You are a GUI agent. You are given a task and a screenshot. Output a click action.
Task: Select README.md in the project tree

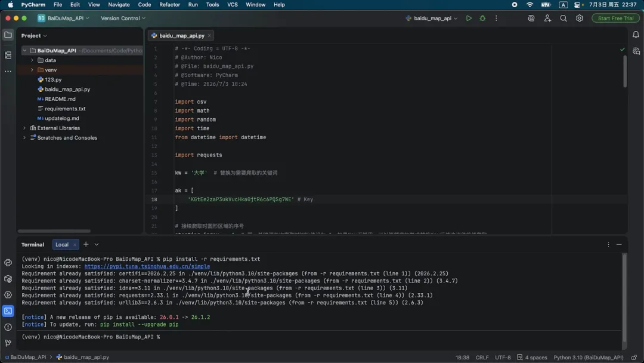click(x=60, y=99)
